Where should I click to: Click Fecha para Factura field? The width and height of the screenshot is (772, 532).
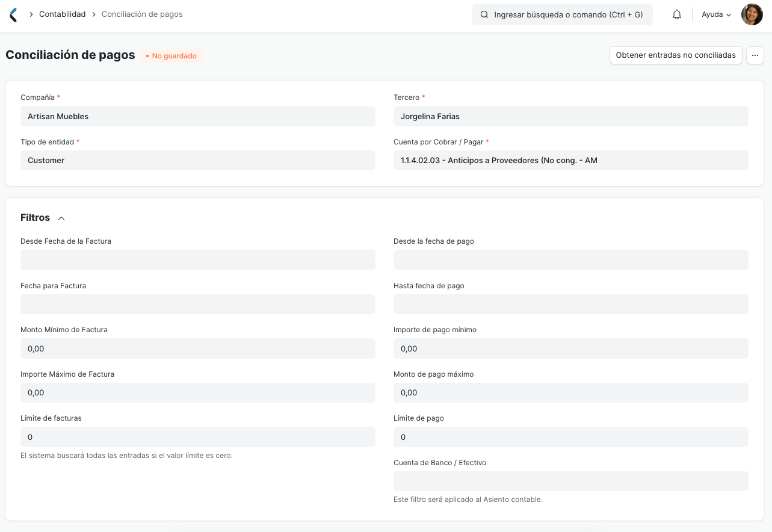198,305
